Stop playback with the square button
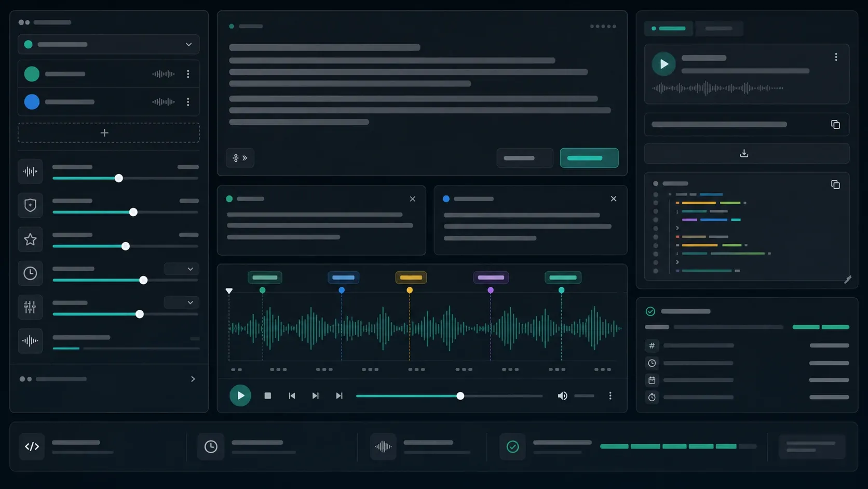The height and width of the screenshot is (489, 868). [x=268, y=396]
